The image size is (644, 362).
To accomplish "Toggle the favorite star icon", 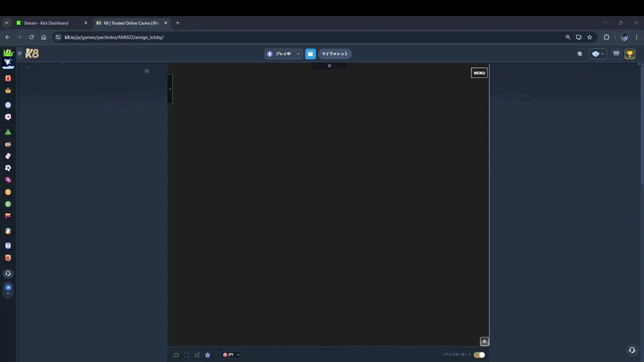I will point(207,355).
